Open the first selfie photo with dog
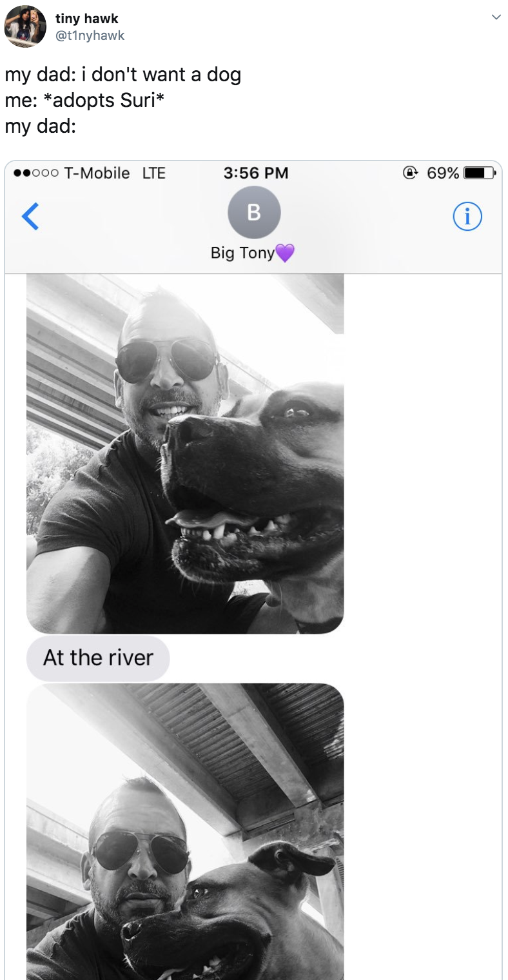The width and height of the screenshot is (508, 980). 185,453
